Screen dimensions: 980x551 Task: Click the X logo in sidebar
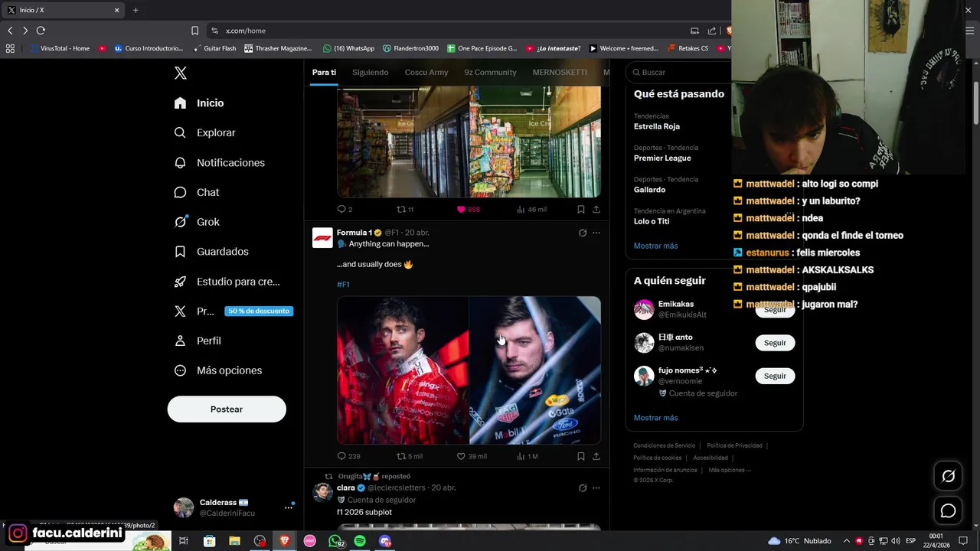pyautogui.click(x=181, y=73)
